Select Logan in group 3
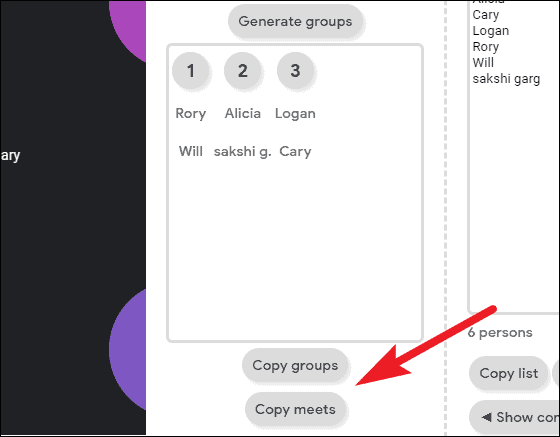The width and height of the screenshot is (560, 437). (x=295, y=114)
